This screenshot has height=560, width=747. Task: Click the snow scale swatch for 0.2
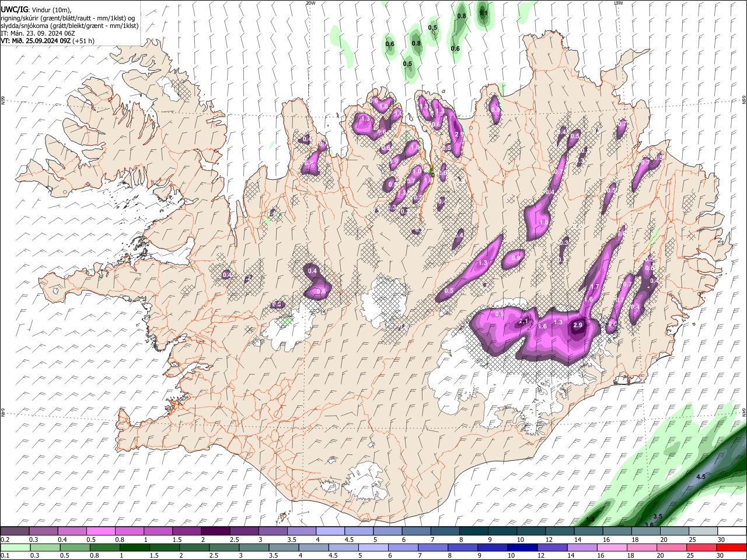coord(15,531)
